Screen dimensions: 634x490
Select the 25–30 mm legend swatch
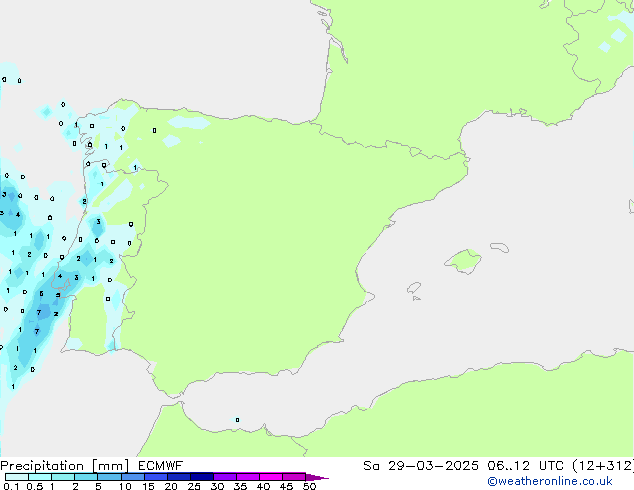coord(201,477)
